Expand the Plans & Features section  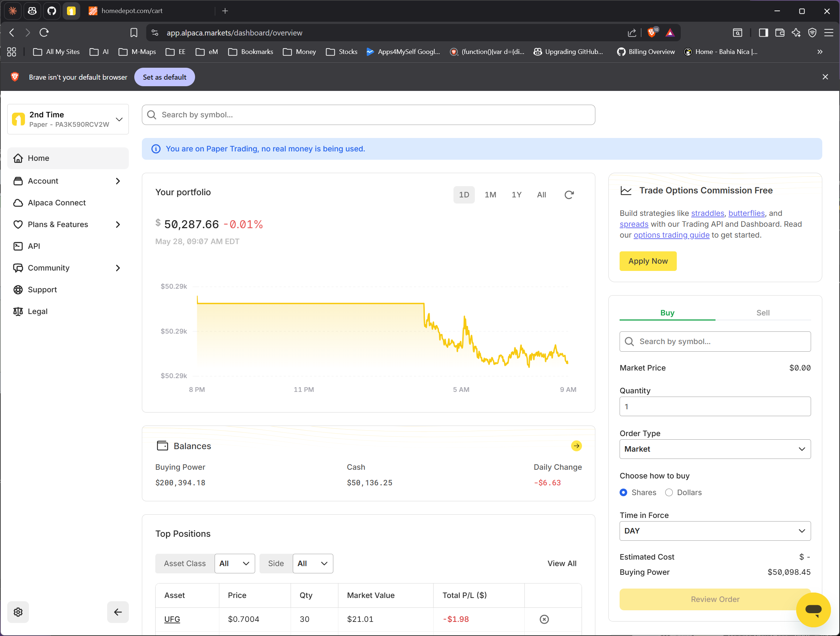click(68, 225)
